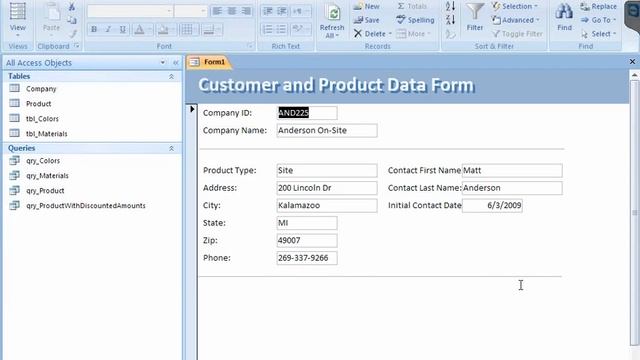Viewport: 640px width, 360px height.
Task: Align text right
Action: (x=246, y=11)
